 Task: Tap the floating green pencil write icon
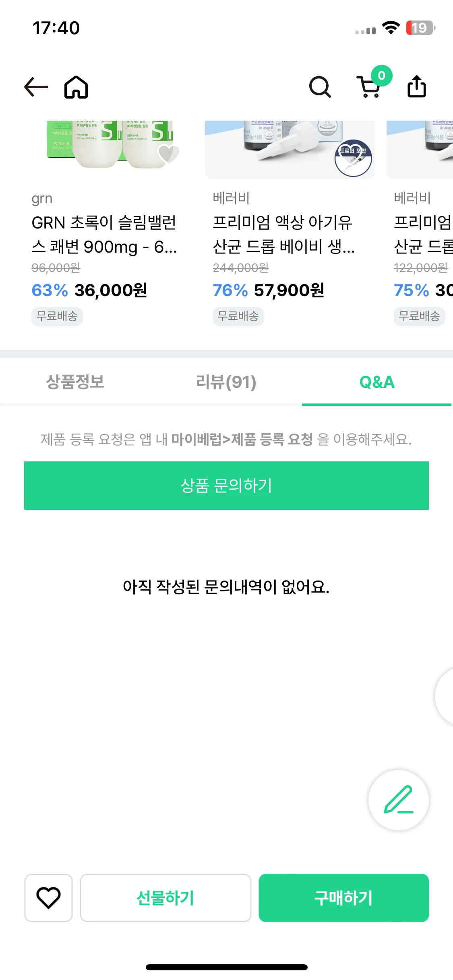(399, 800)
